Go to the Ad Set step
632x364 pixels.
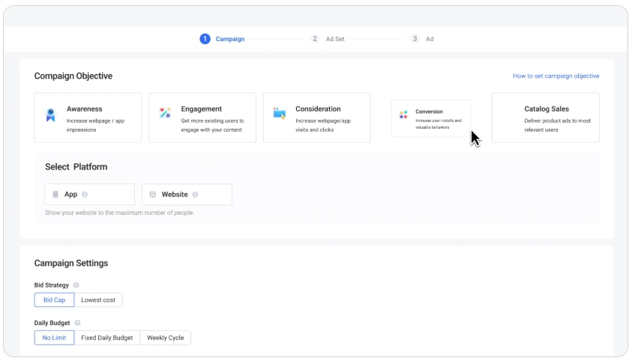tap(328, 39)
